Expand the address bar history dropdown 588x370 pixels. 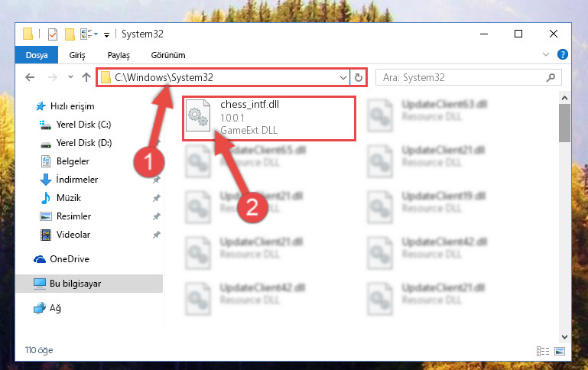(x=343, y=78)
